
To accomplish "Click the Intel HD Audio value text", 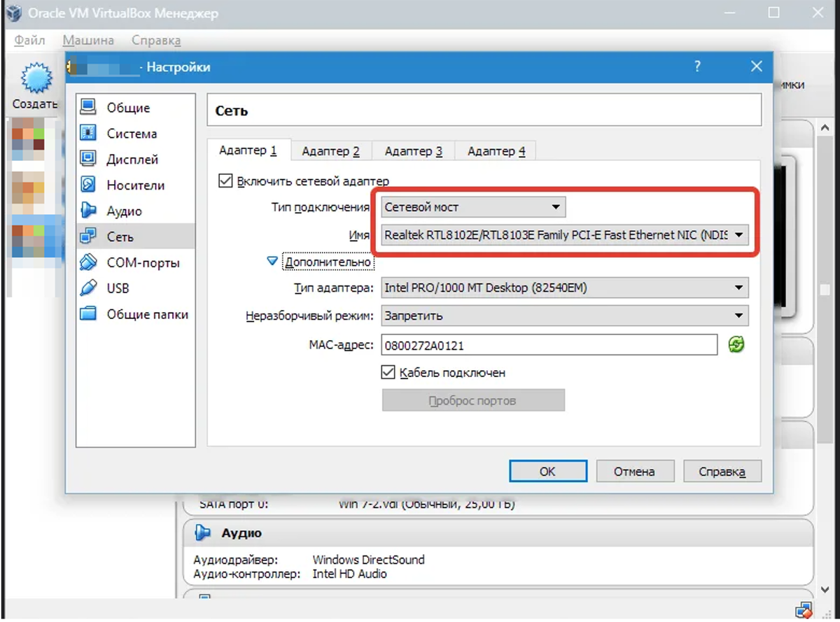I will pos(349,574).
